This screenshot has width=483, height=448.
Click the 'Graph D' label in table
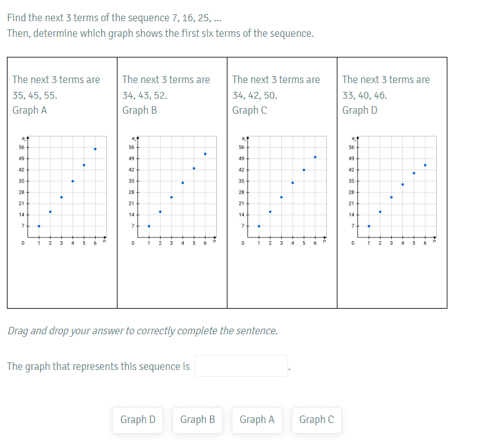pyautogui.click(x=360, y=111)
